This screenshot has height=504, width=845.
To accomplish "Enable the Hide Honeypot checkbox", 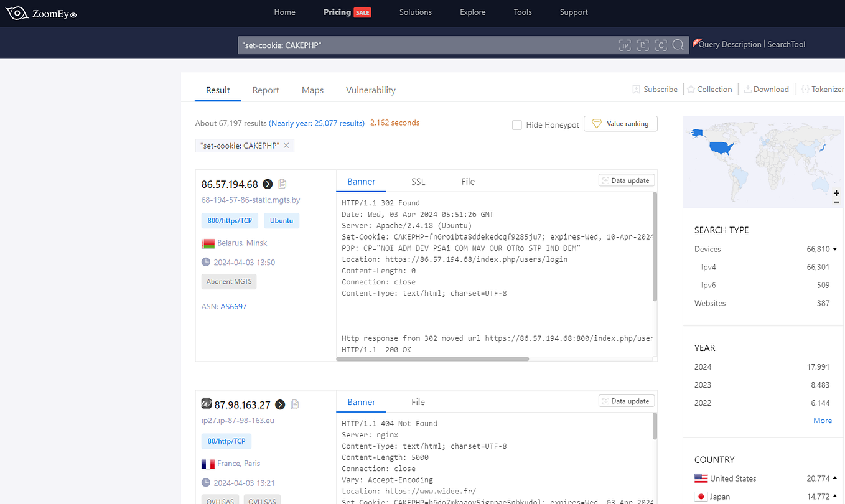I will click(x=516, y=124).
